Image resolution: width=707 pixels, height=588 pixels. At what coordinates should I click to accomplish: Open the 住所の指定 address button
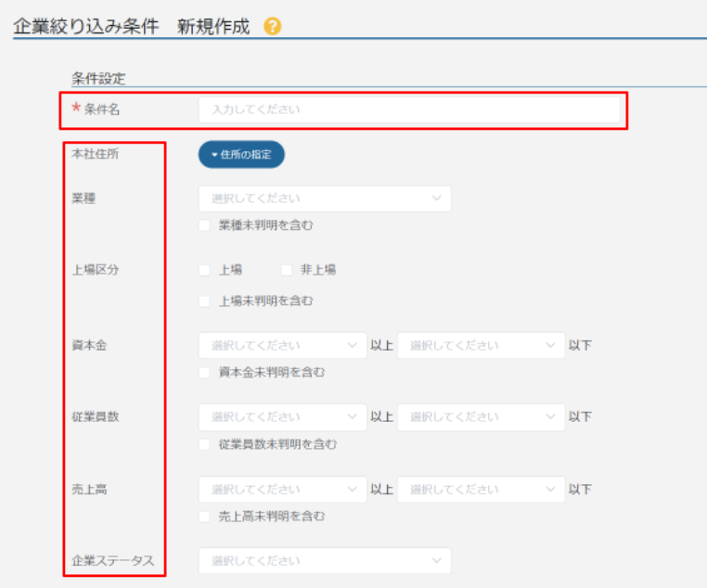tap(241, 155)
